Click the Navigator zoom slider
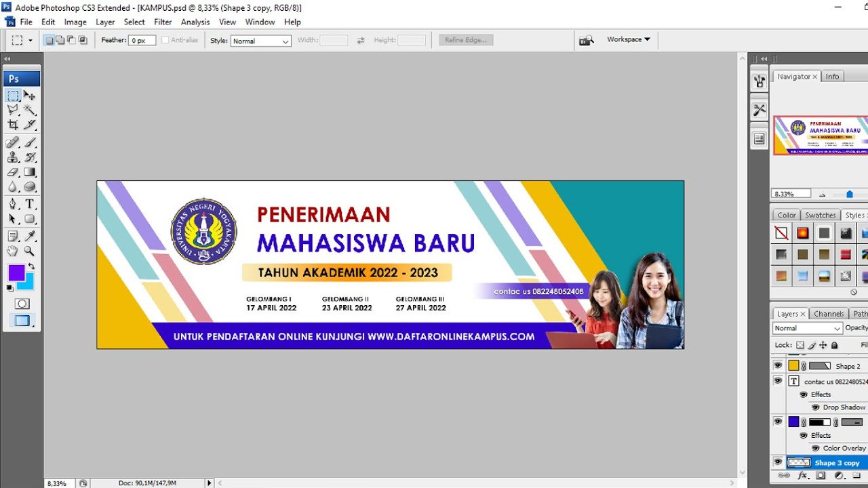Image resolution: width=868 pixels, height=488 pixels. pos(849,194)
